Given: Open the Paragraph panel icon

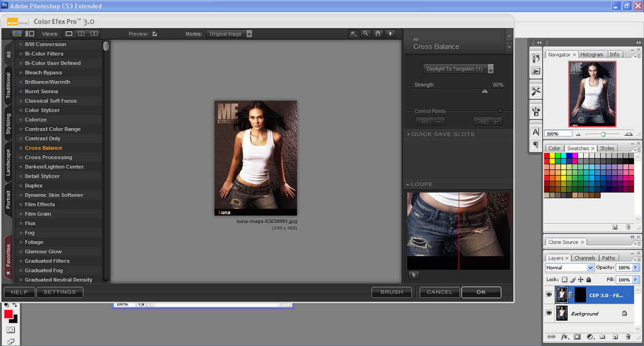Looking at the screenshot, I should tap(536, 145).
